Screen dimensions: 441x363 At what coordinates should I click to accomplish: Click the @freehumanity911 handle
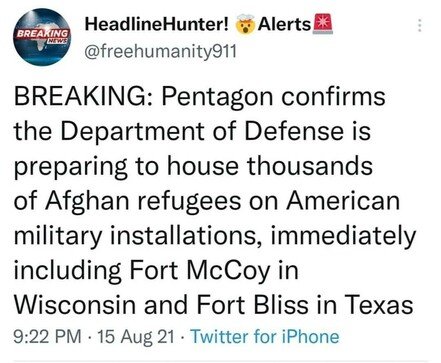[160, 51]
